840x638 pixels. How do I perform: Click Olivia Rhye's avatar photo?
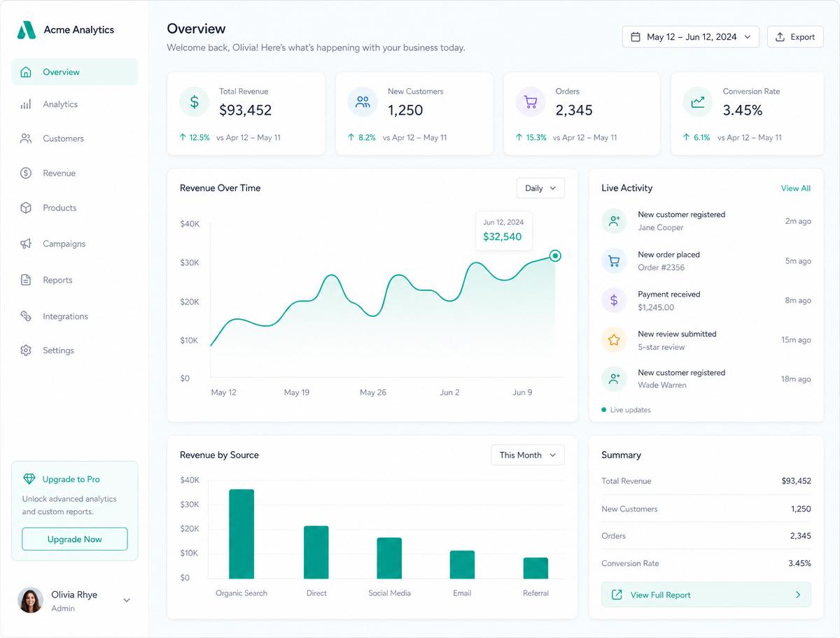point(30,600)
